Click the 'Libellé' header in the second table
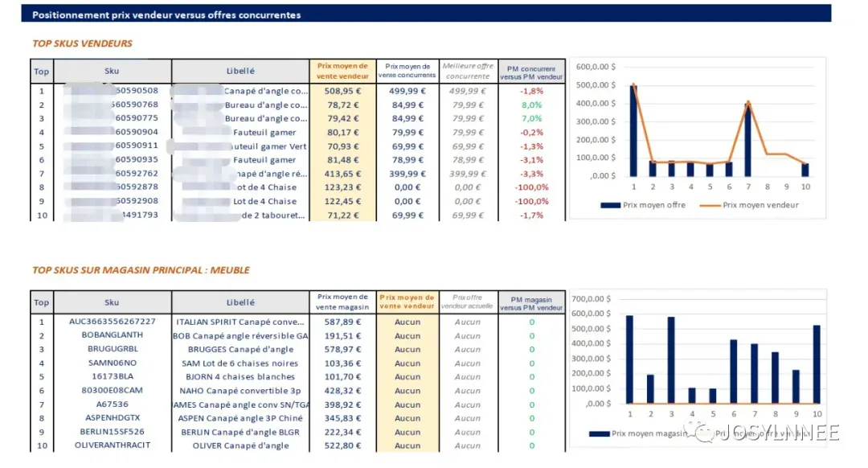This screenshot has height=468, width=868. tap(240, 302)
